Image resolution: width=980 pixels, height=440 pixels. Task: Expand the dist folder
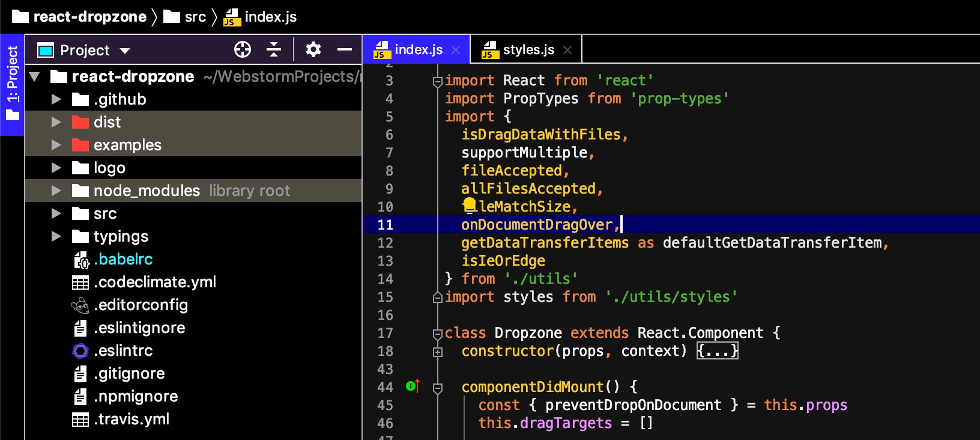(56, 122)
